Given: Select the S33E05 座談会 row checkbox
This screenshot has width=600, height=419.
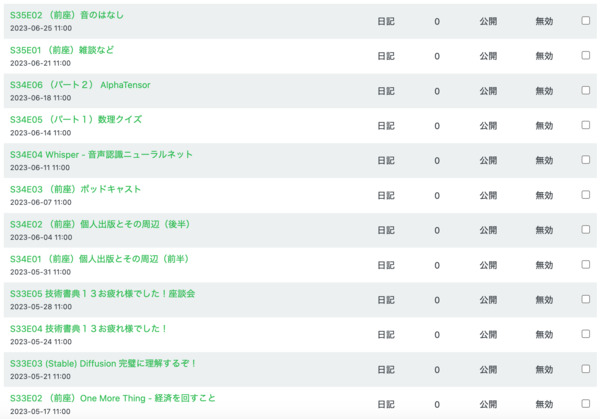Looking at the screenshot, I should click(585, 299).
